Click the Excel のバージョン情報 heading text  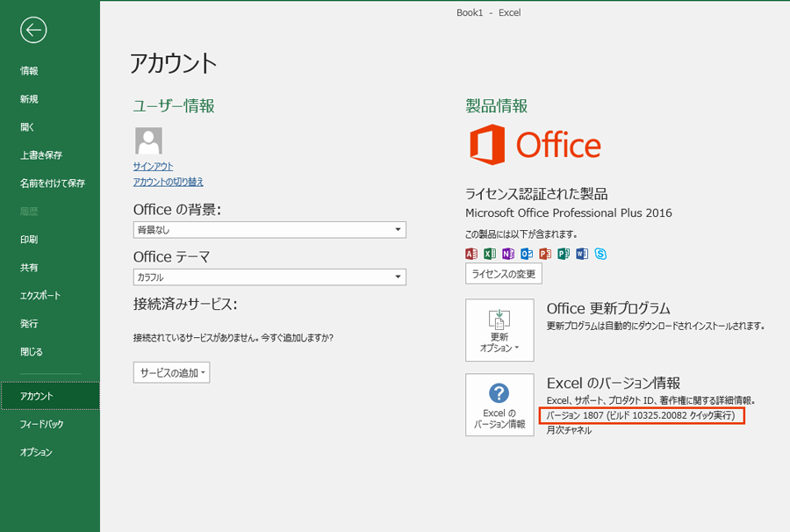pos(614,384)
